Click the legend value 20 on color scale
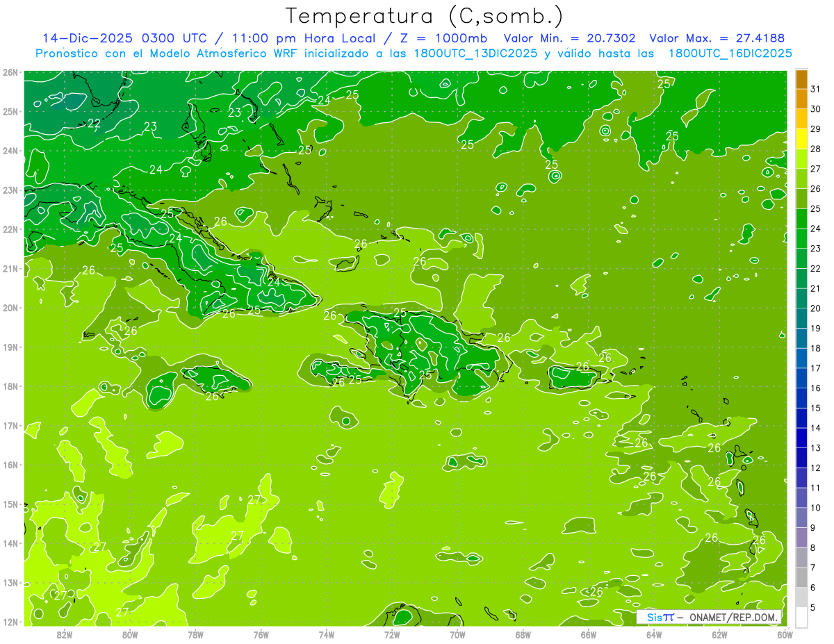834x644 pixels. (x=816, y=308)
